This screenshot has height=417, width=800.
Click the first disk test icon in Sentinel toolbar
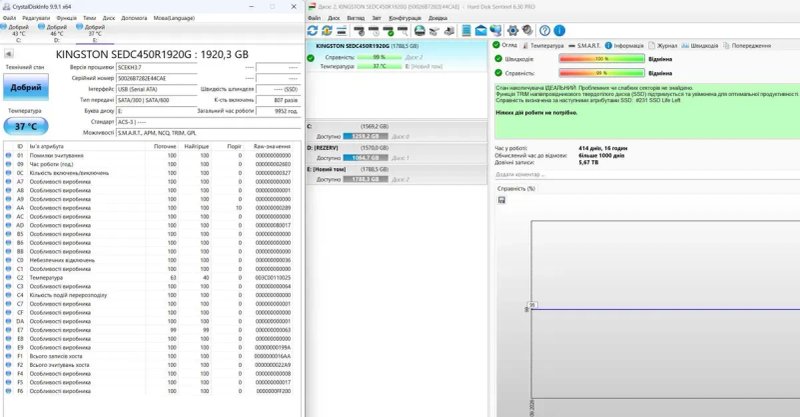[359, 31]
